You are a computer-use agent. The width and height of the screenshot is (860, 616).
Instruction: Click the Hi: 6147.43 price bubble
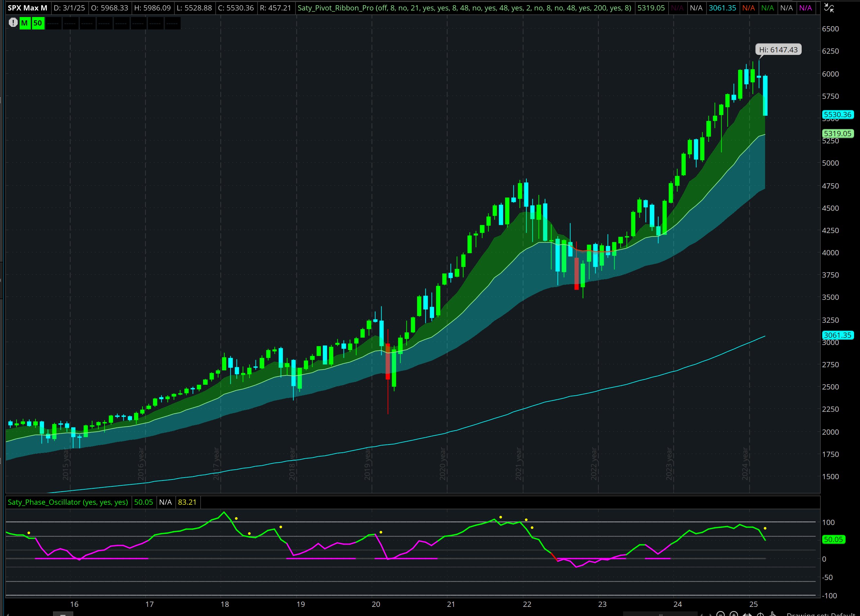tap(778, 50)
